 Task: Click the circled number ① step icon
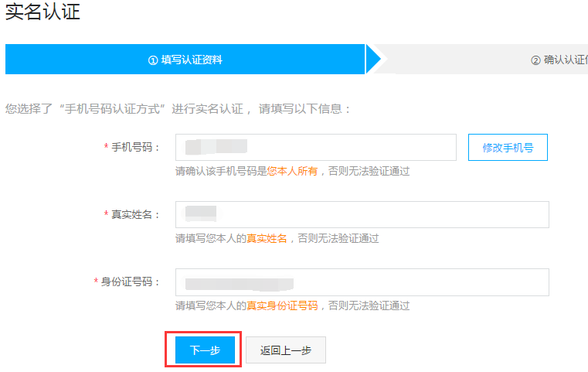click(153, 60)
